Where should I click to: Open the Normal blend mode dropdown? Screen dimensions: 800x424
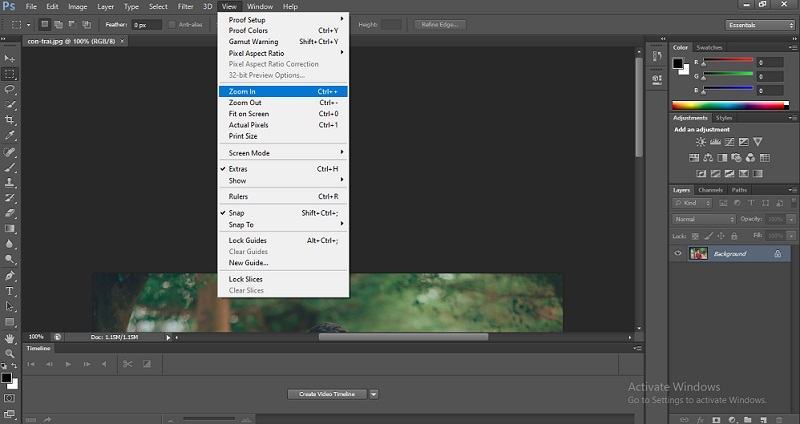tap(704, 219)
